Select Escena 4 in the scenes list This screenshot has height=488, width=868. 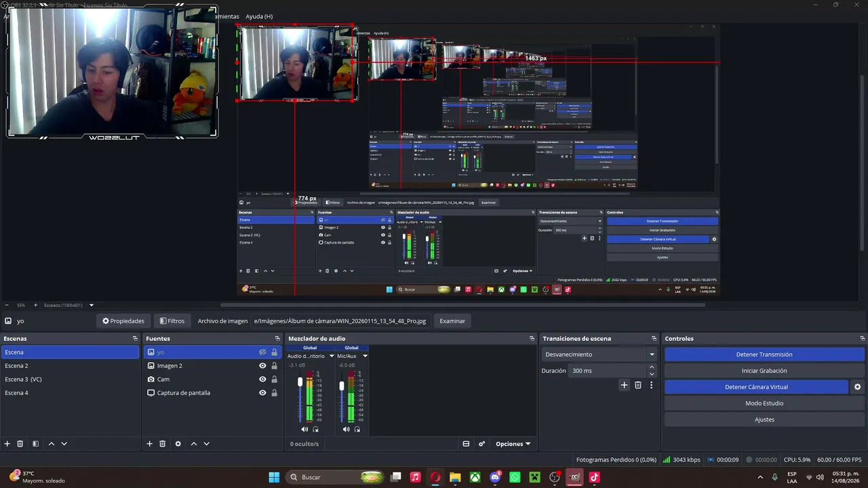(70, 393)
